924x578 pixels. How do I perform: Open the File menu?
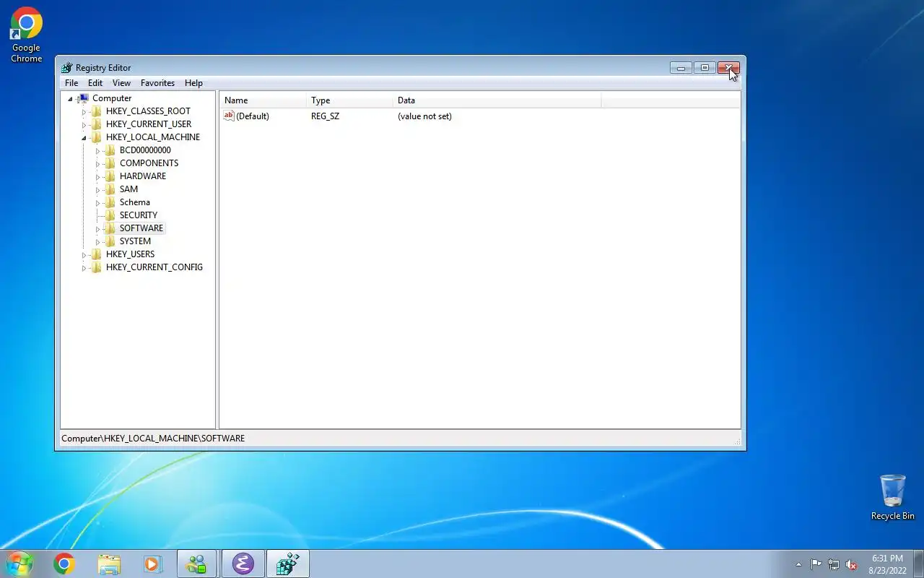point(71,83)
